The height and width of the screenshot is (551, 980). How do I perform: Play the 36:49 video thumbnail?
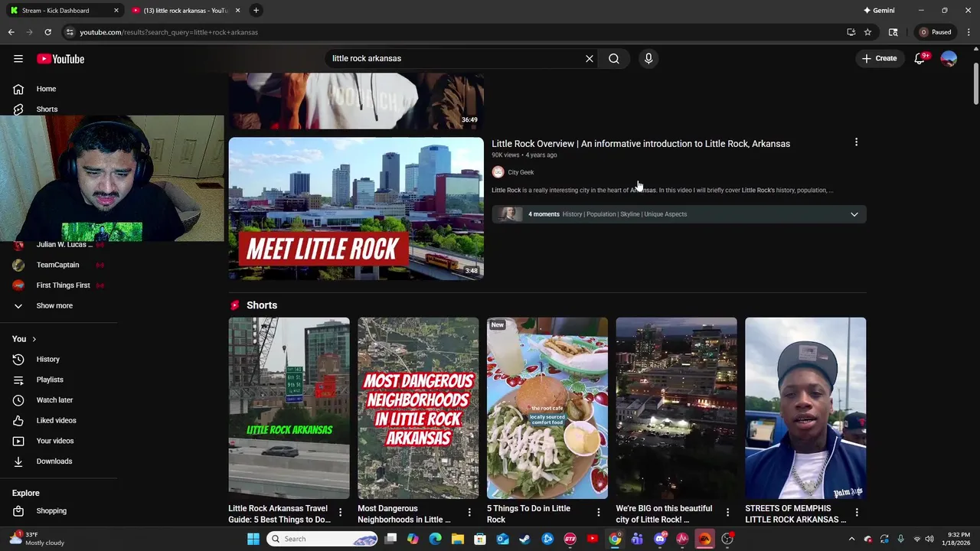point(356,101)
